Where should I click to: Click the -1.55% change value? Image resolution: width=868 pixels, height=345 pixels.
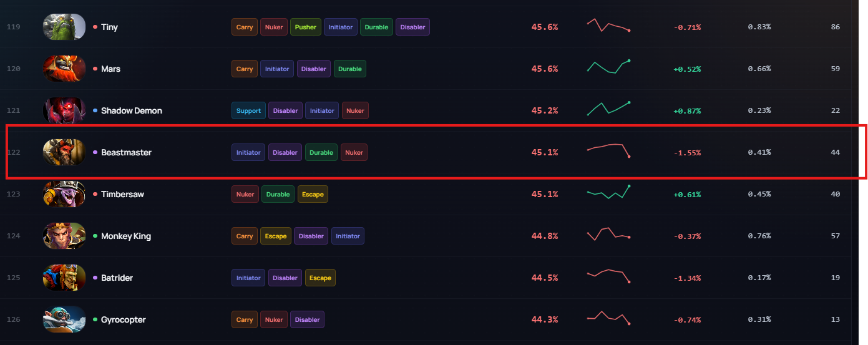click(x=687, y=152)
